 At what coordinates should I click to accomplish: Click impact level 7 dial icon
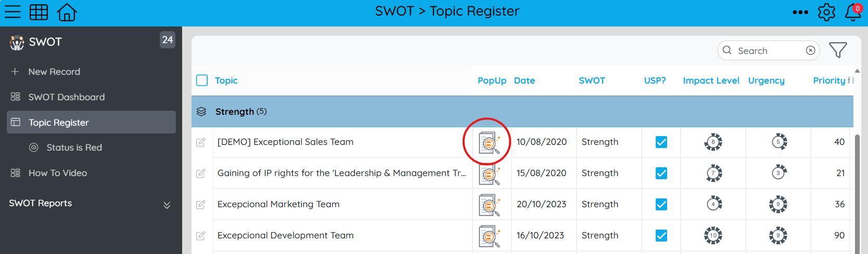click(x=713, y=173)
